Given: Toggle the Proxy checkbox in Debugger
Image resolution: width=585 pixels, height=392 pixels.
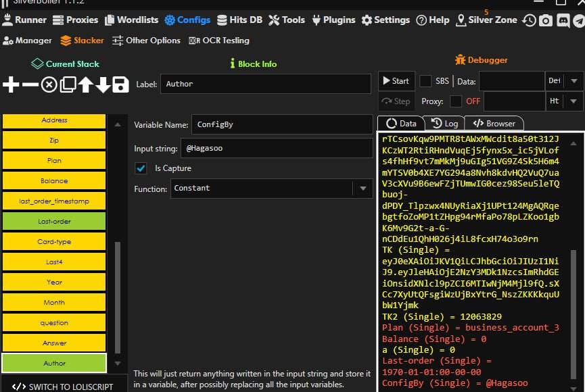Looking at the screenshot, I should click(457, 101).
